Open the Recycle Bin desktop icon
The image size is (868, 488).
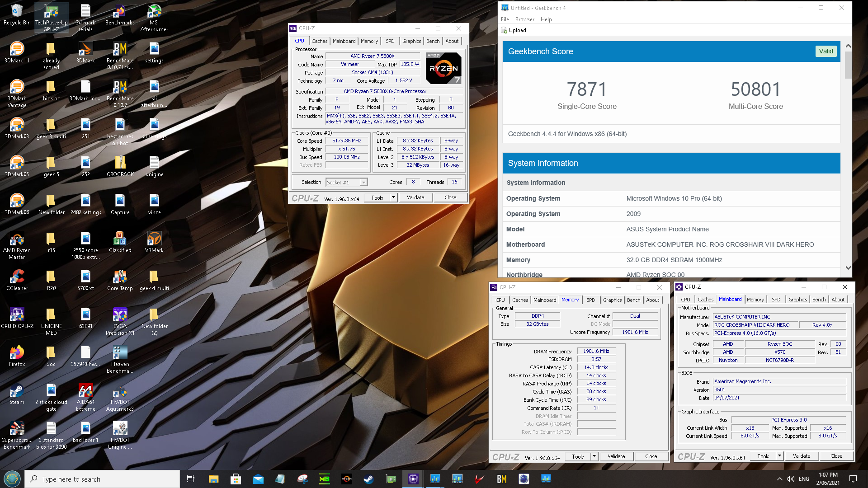[17, 15]
